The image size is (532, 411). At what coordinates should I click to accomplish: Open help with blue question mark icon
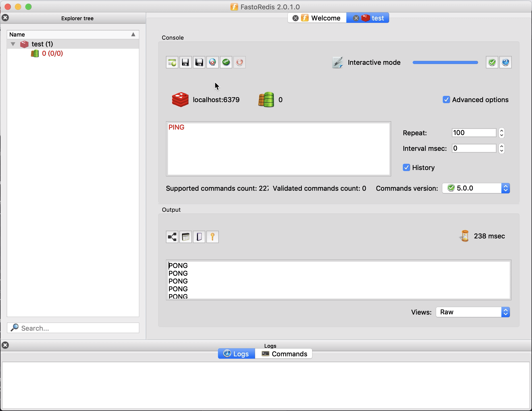tap(506, 62)
